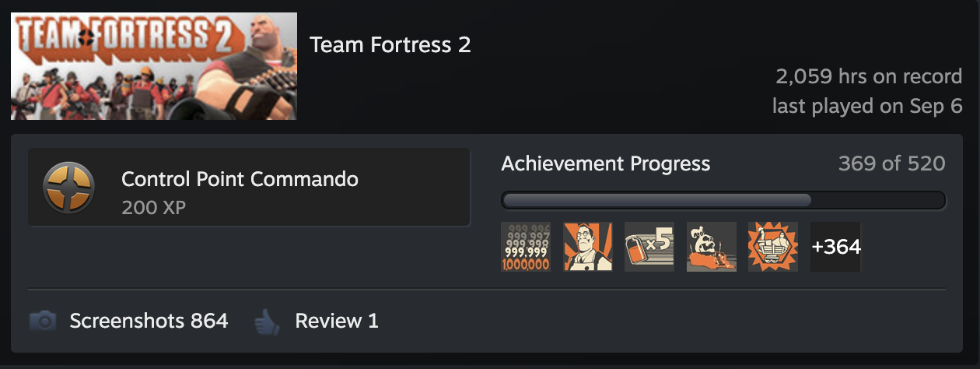Select the x5 canister achievement icon
Viewport: 980px width, 369px height.
[x=649, y=247]
